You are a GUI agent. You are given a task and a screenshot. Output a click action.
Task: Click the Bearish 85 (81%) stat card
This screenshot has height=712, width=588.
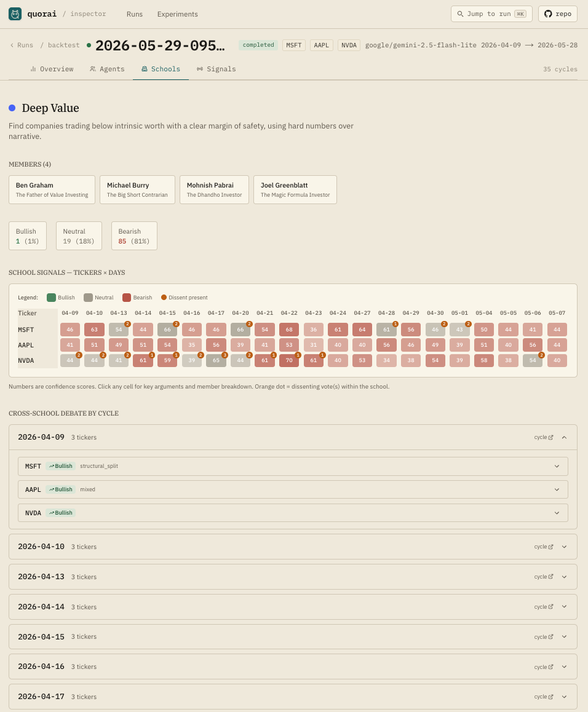134,235
